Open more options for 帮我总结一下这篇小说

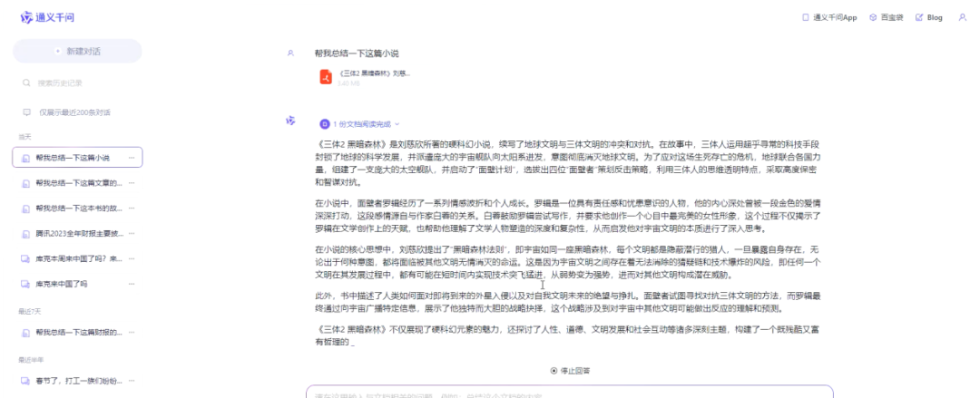coord(132,158)
